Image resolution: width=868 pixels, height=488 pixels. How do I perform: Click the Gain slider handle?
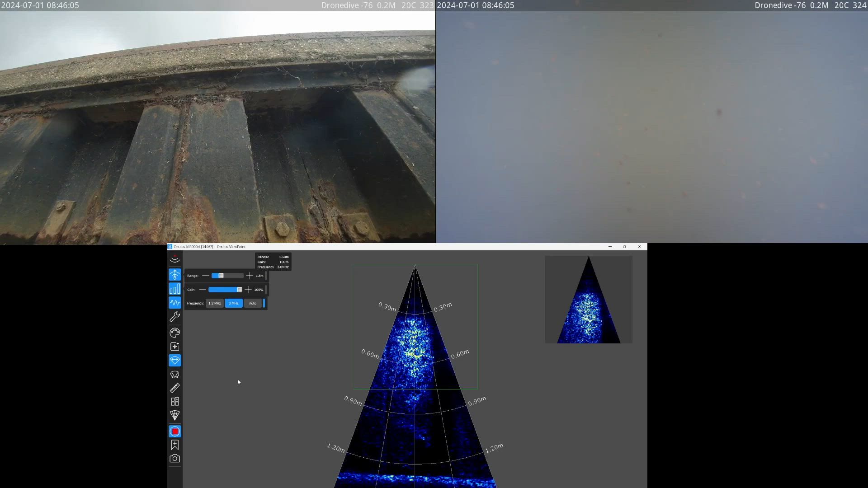pyautogui.click(x=240, y=290)
